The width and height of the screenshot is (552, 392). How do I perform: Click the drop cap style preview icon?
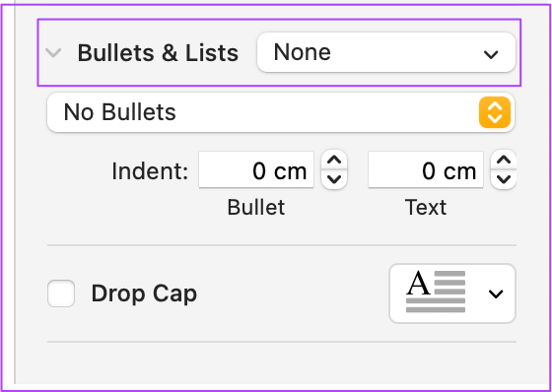pyautogui.click(x=436, y=292)
